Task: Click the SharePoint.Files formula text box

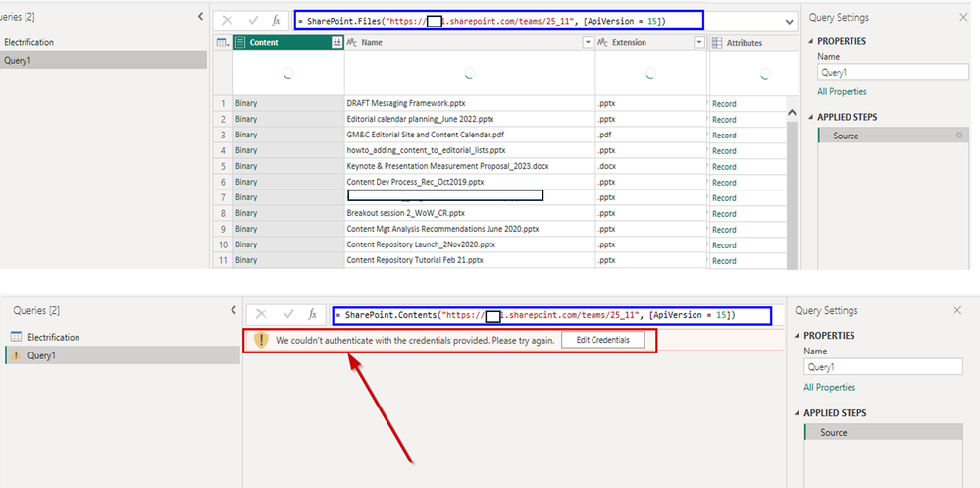Action: 498,21
